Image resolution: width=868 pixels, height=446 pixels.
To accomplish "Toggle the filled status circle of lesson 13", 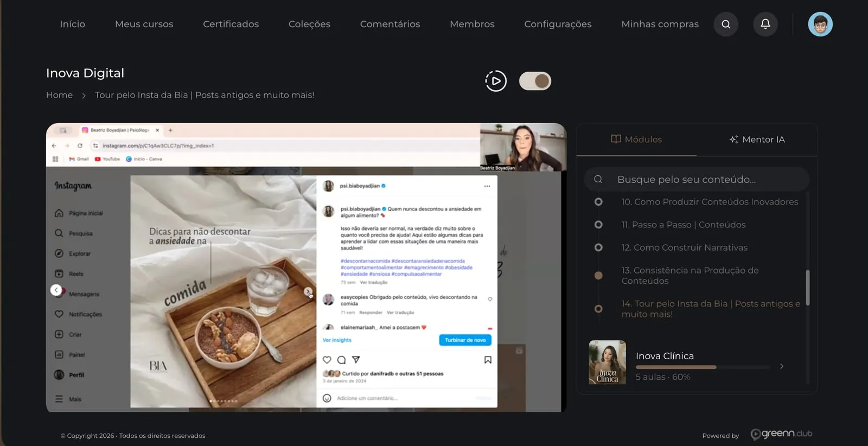I will 598,276.
